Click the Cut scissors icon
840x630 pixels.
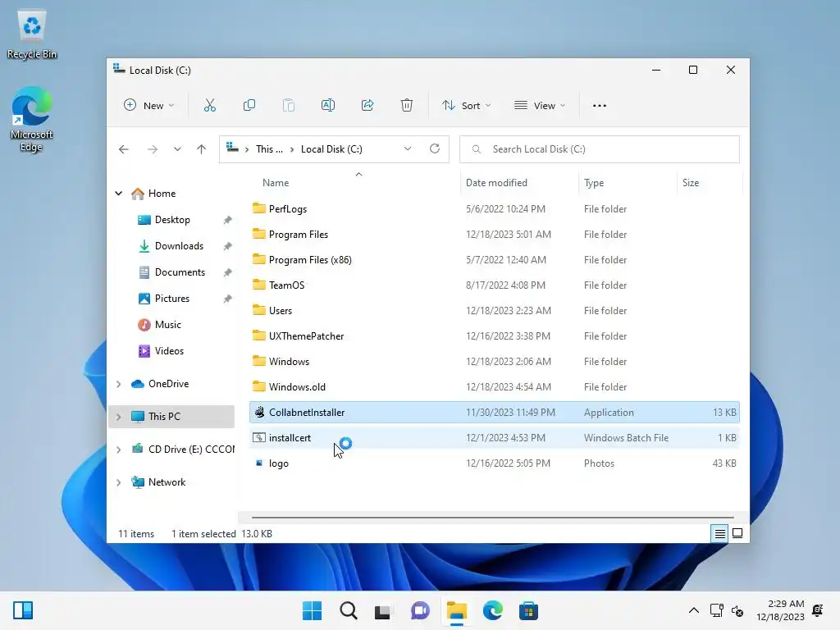coord(209,106)
